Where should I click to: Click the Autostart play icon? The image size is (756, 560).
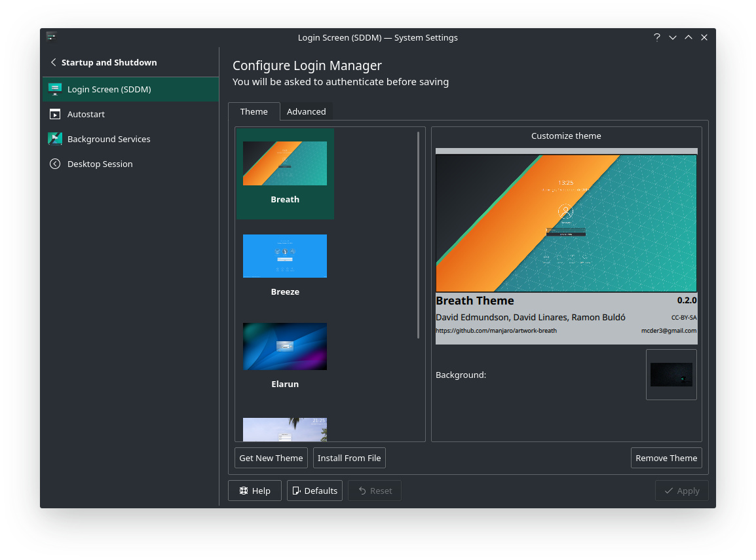coord(55,114)
